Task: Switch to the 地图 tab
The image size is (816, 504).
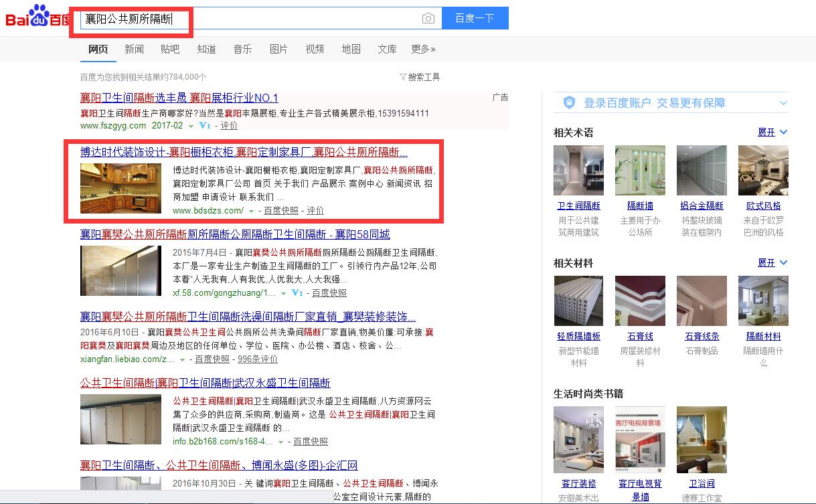Action: 351,49
